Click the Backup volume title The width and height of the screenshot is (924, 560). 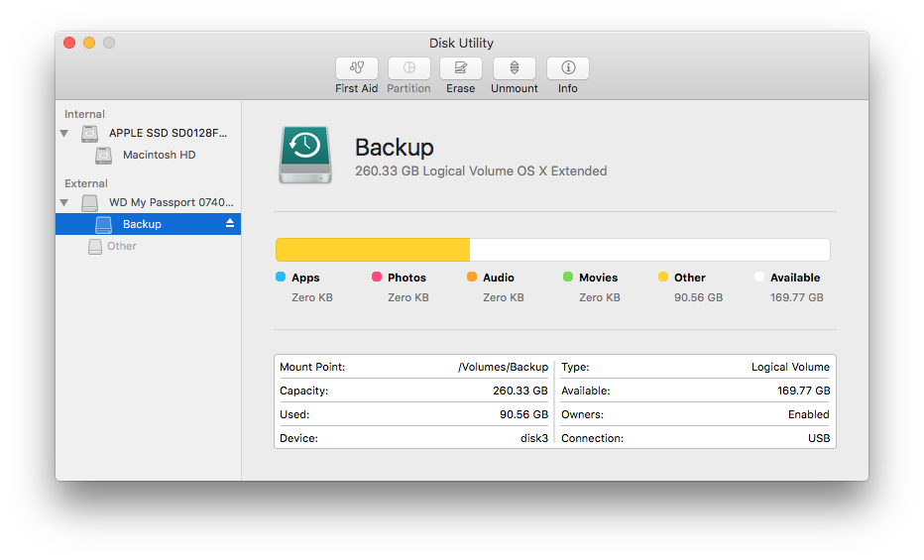click(395, 148)
